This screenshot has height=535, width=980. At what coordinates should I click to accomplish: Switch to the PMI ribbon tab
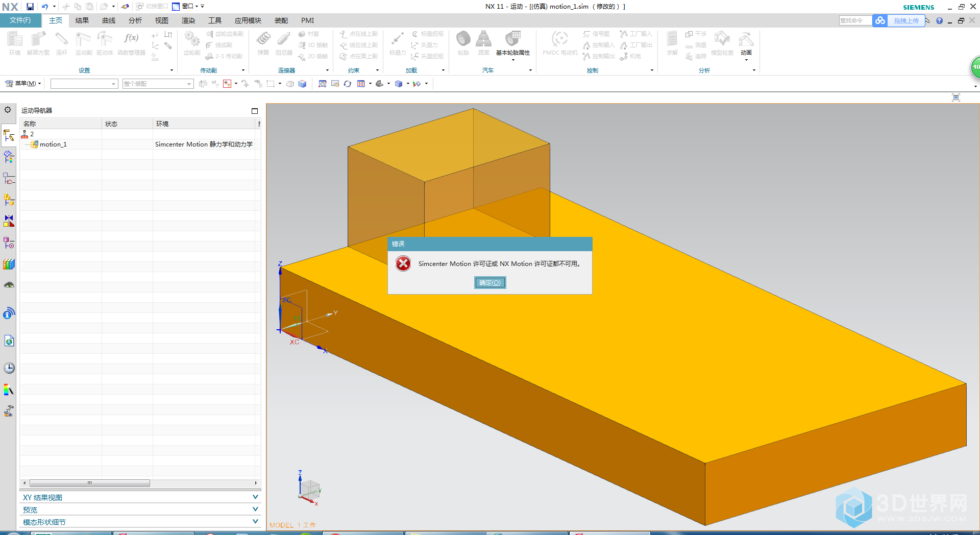(308, 20)
